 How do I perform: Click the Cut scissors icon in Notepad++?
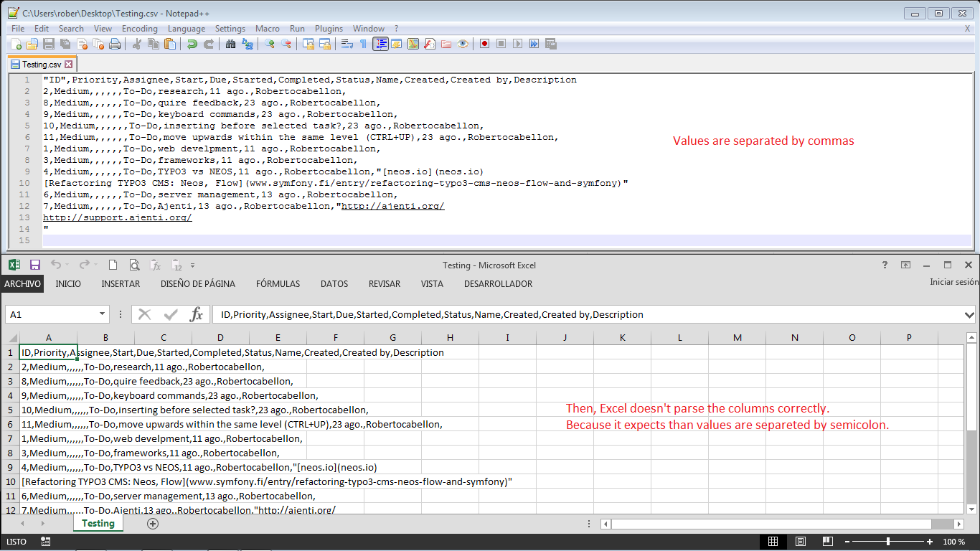coord(136,44)
